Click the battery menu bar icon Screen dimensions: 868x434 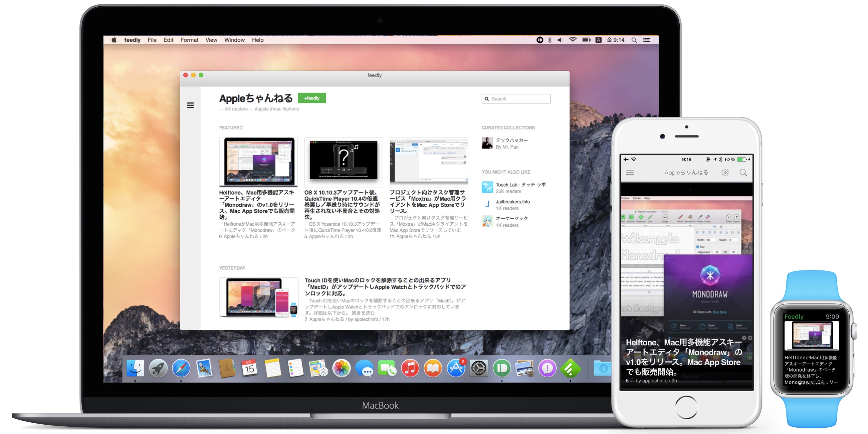tap(586, 40)
